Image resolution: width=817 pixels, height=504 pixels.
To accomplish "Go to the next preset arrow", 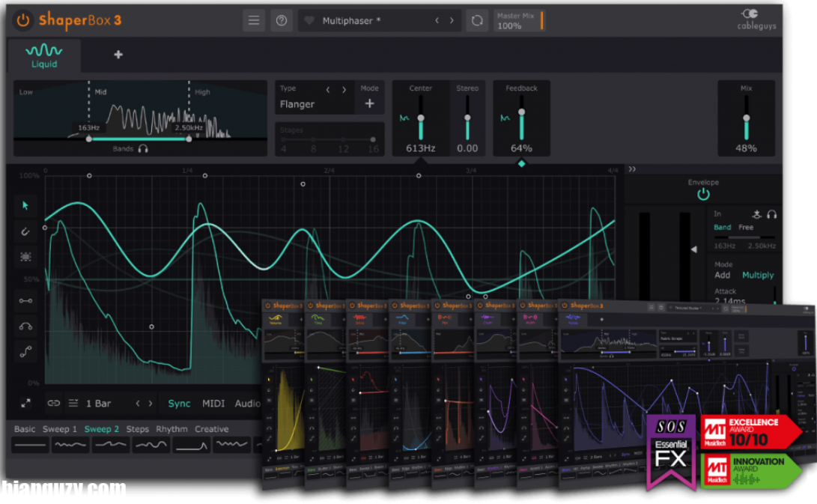I will (x=452, y=20).
